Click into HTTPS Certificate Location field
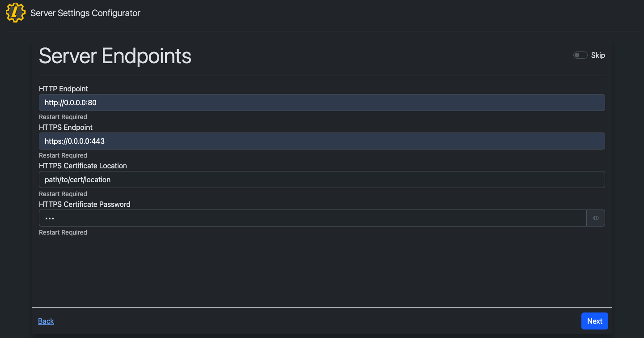This screenshot has width=644, height=338. 322,180
